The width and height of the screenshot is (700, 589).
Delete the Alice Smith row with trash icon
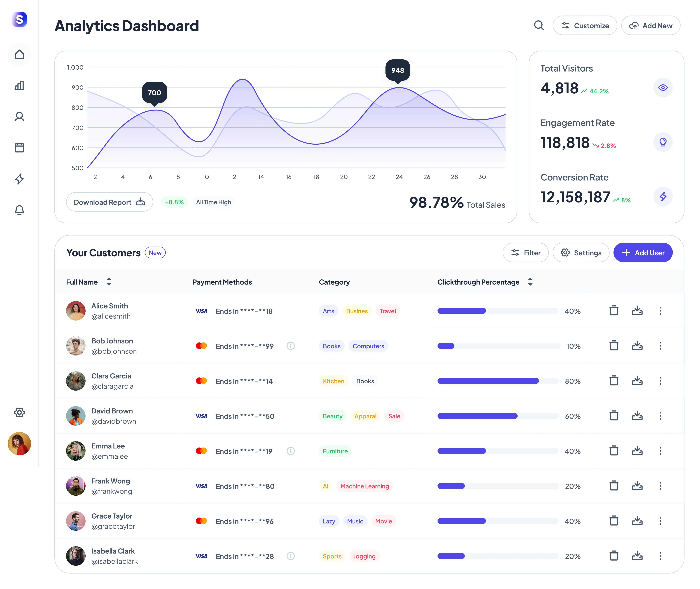(x=614, y=311)
